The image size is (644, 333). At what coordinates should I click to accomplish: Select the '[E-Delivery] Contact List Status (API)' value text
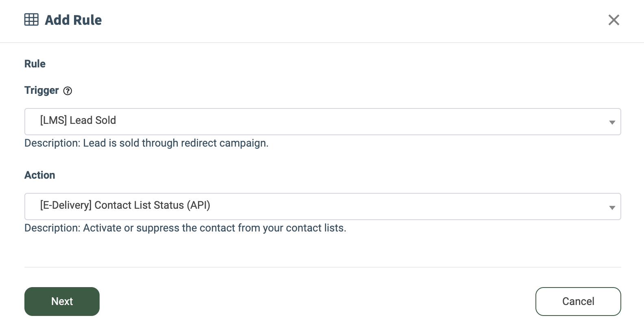click(x=125, y=205)
